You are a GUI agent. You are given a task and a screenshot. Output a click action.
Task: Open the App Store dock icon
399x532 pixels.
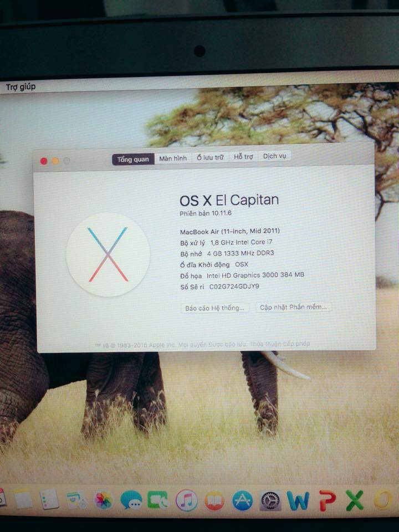pyautogui.click(x=242, y=501)
